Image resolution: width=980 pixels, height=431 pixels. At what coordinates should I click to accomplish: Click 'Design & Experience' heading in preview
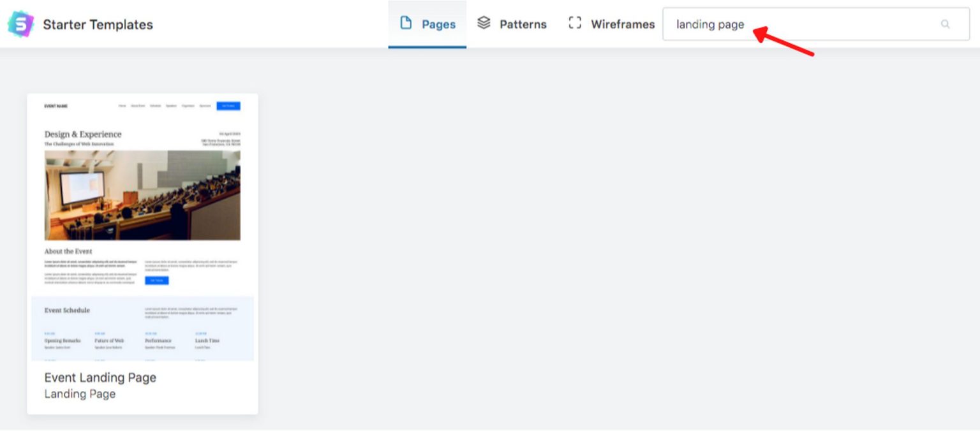(x=83, y=135)
